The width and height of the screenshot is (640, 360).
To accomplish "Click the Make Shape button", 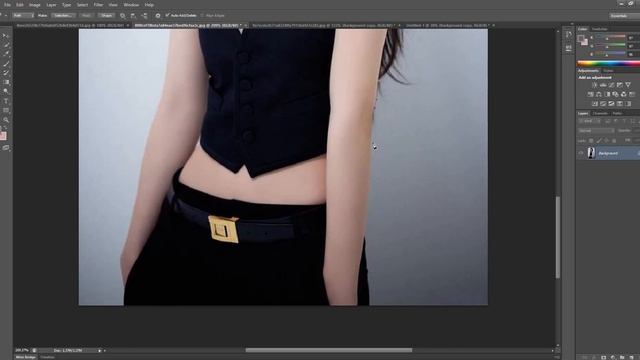I will (x=107, y=16).
